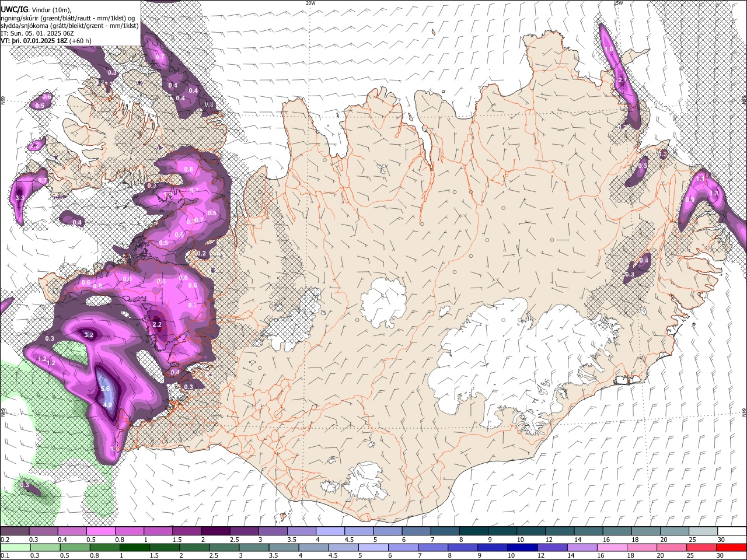Click the '15W' longitude label
The image size is (747, 560).
618,3
